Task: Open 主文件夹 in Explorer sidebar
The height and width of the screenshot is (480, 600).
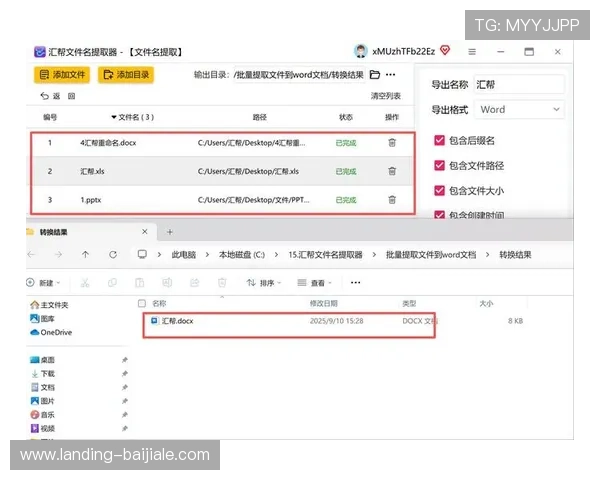Action: tap(50, 305)
